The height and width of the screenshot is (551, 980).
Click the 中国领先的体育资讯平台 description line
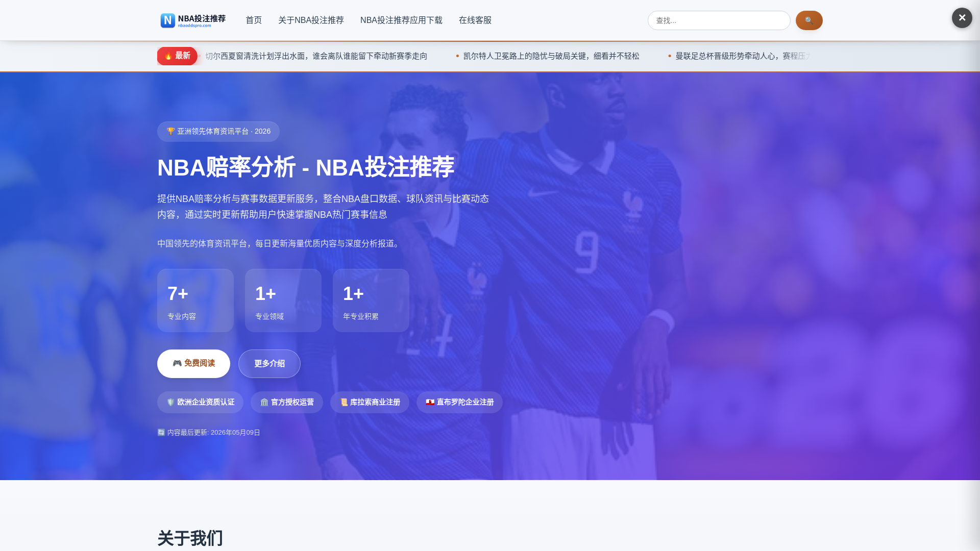[x=280, y=244]
